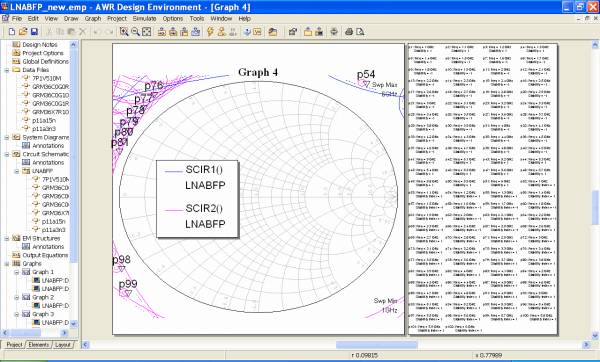The image size is (600, 362).
Task: Click the Output Equations node icon
Action: tap(16, 255)
